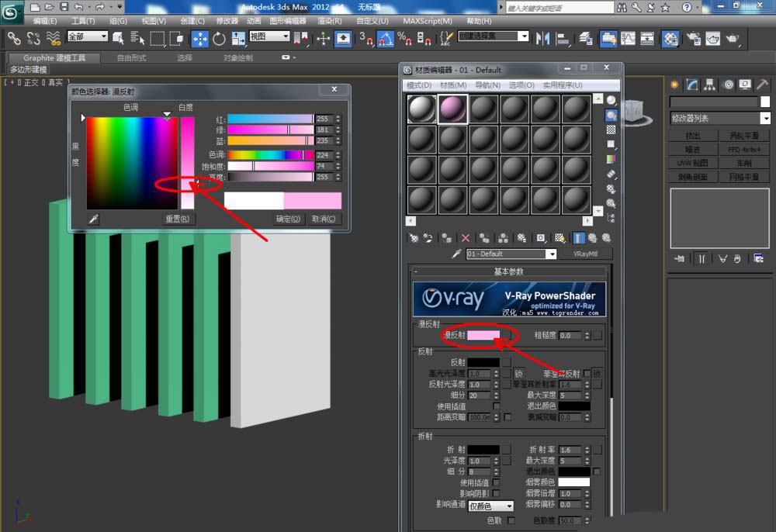The image size is (776, 532).
Task: Enable 影响阴影 checkbox in refraction
Action: 497,493
